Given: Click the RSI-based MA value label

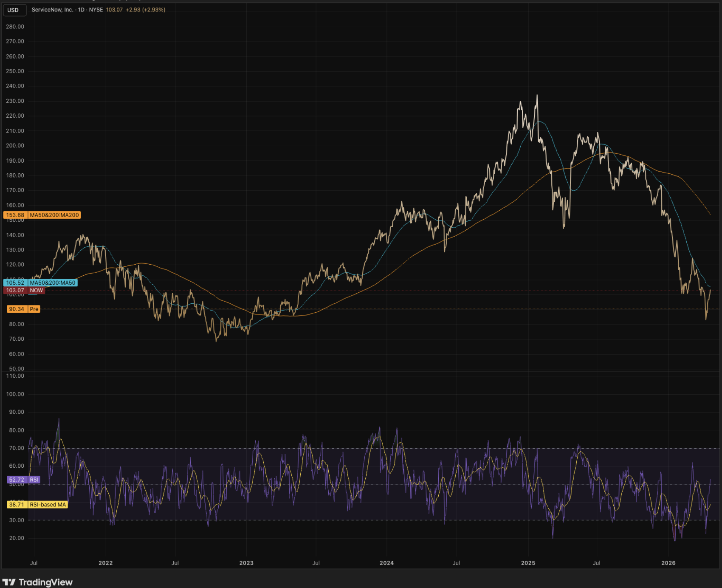Looking at the screenshot, I should pyautogui.click(x=37, y=505).
